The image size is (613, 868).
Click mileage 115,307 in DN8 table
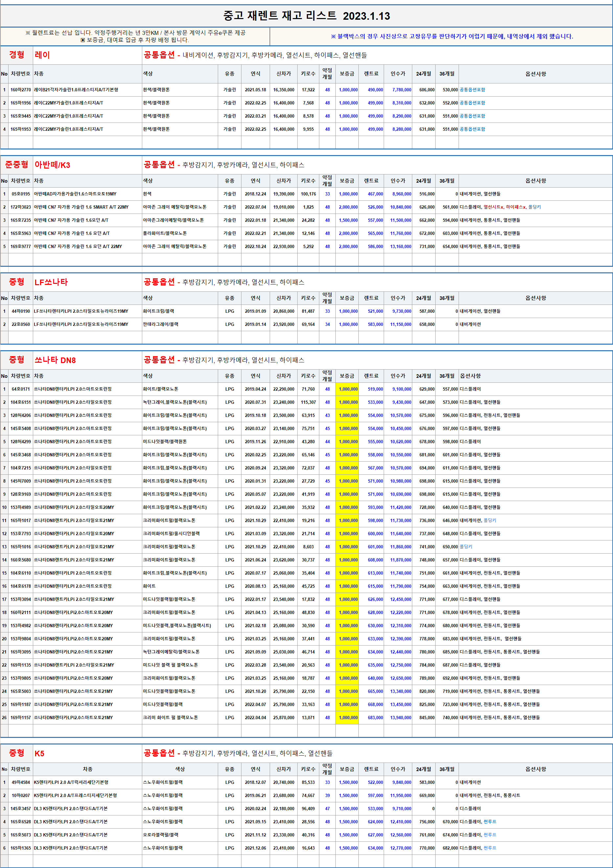(308, 402)
